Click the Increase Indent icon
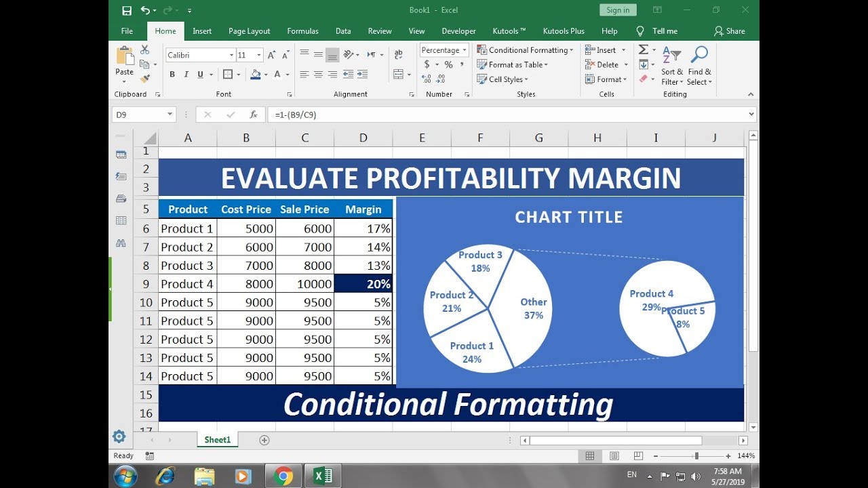 (x=363, y=75)
